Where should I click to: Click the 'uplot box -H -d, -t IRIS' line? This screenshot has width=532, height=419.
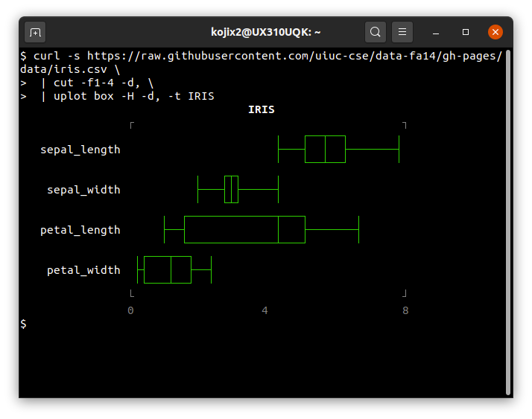[133, 96]
